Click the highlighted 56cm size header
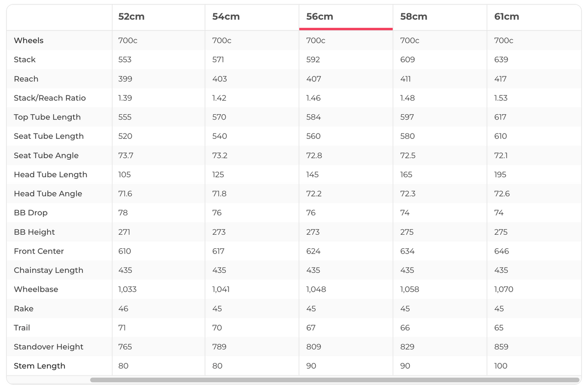This screenshot has width=588, height=392. pos(320,17)
